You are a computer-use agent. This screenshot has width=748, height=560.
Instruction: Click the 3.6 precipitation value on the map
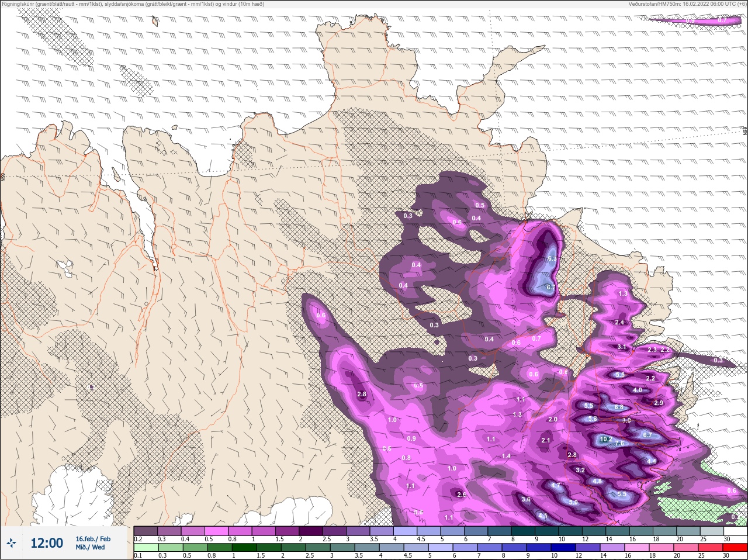pyautogui.click(x=526, y=499)
